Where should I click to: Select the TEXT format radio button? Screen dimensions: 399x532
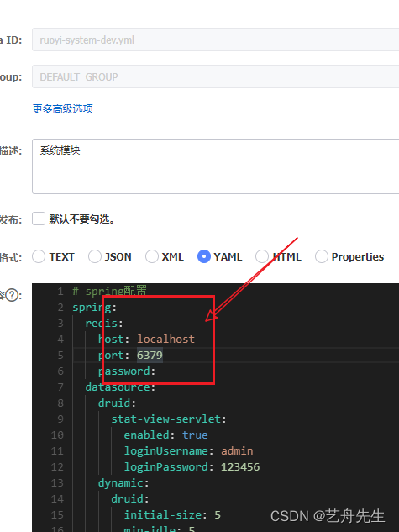39,256
